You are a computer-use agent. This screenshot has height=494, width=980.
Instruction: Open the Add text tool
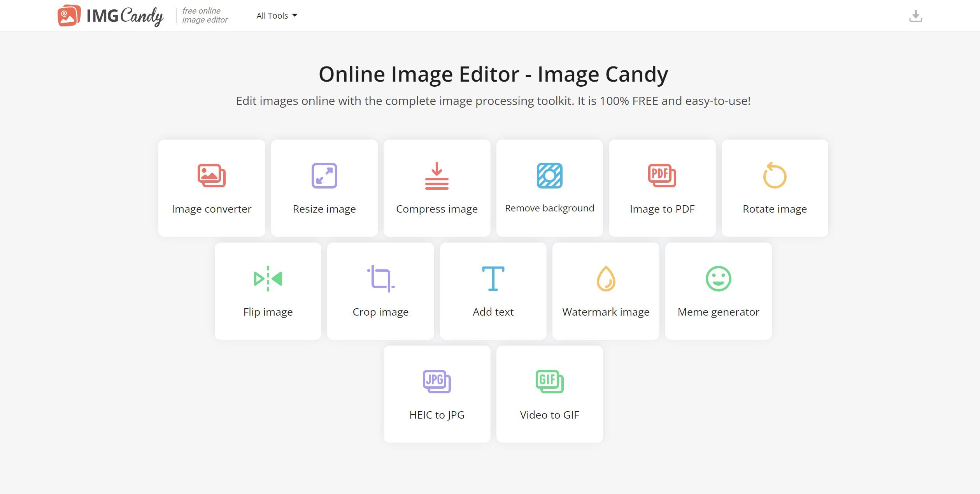493,290
